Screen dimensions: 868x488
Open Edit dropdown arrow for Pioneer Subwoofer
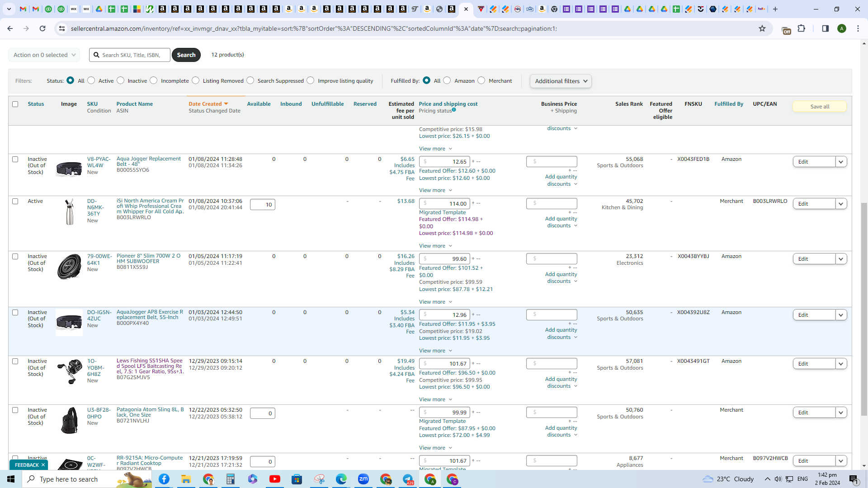coord(841,259)
